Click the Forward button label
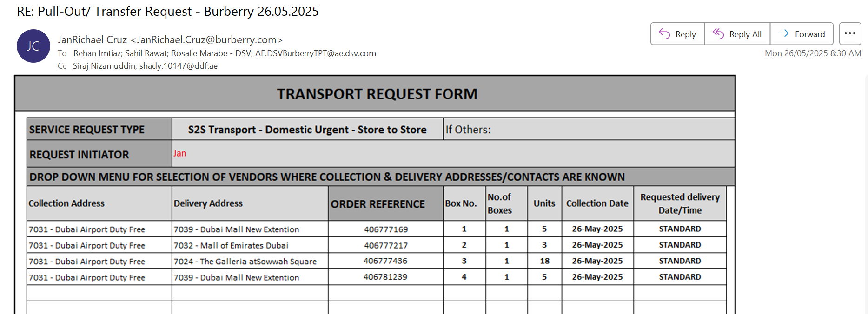Screen dimensions: 868x314 click(810, 34)
